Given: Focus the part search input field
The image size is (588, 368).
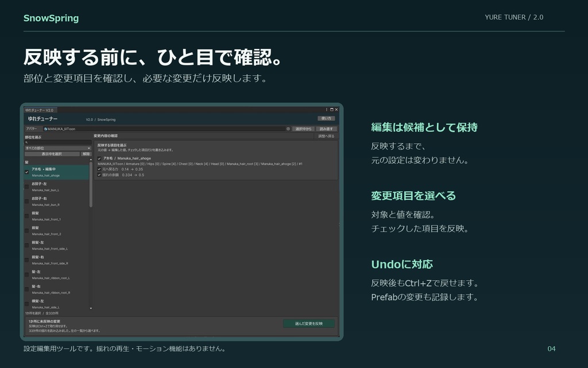Looking at the screenshot, I should pyautogui.click(x=58, y=143).
